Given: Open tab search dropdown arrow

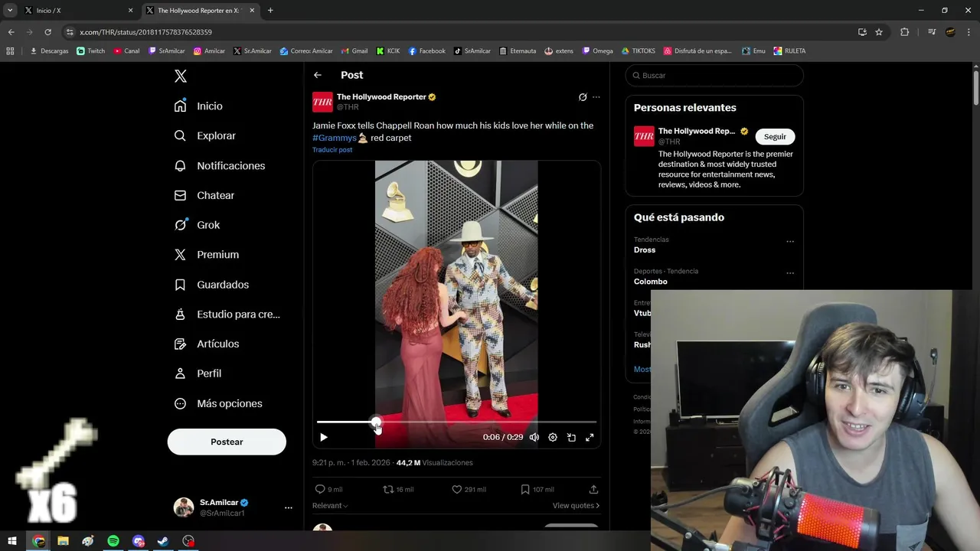Looking at the screenshot, I should click(10, 11).
